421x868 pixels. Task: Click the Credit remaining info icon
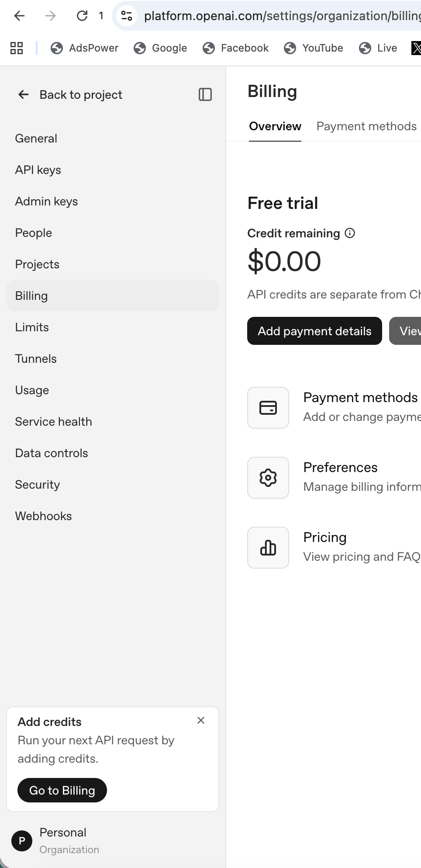(x=350, y=233)
